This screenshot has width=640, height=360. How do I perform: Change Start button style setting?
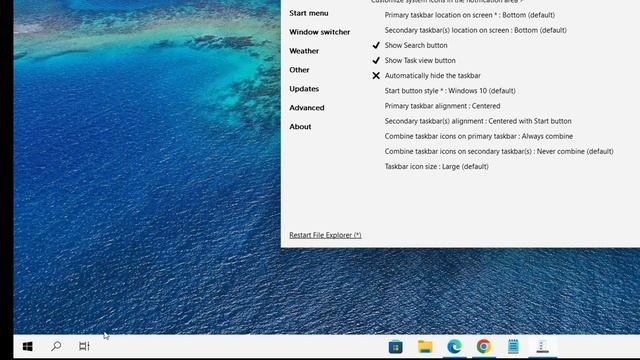[450, 91]
